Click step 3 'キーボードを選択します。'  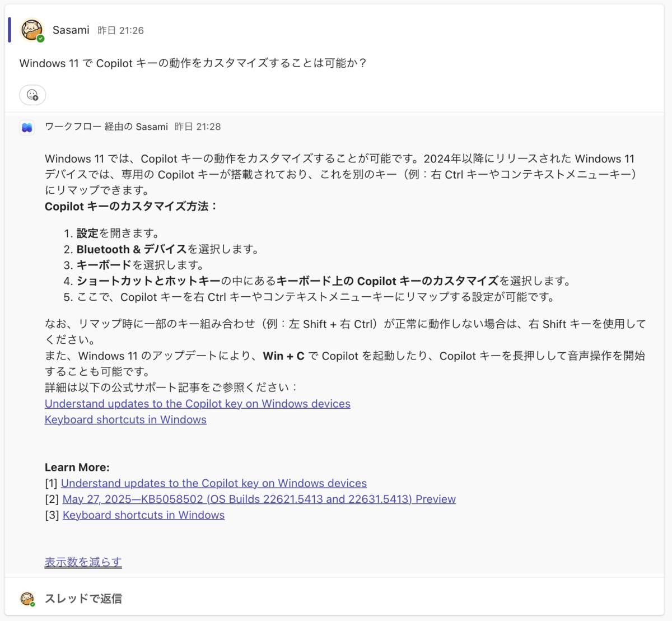141,265
